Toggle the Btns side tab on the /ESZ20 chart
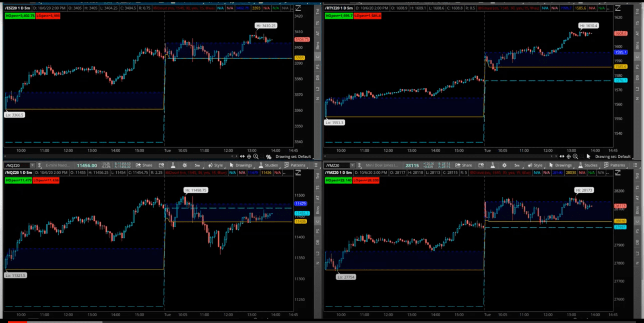The width and height of the screenshot is (644, 323). [318, 45]
